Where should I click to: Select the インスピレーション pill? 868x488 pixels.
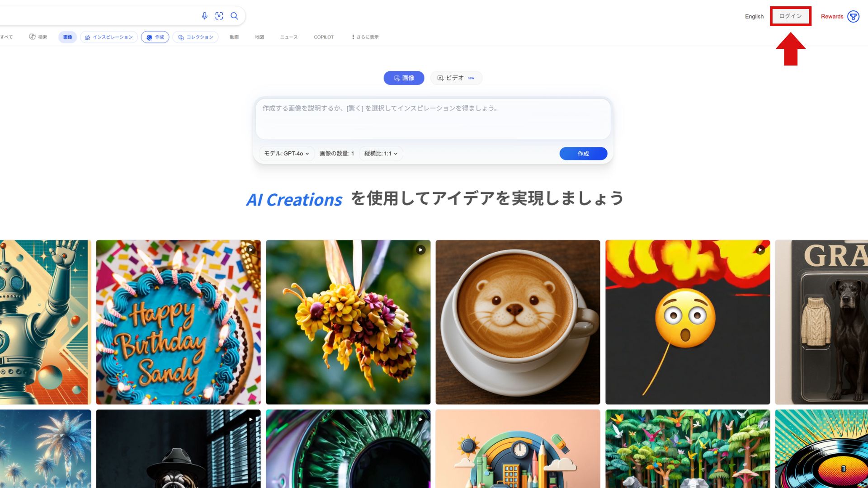click(109, 37)
